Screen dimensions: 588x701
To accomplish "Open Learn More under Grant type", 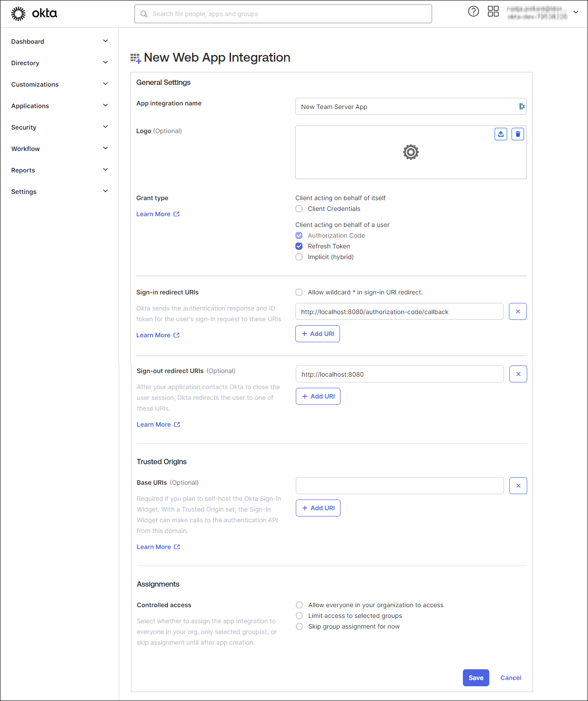I will click(153, 214).
